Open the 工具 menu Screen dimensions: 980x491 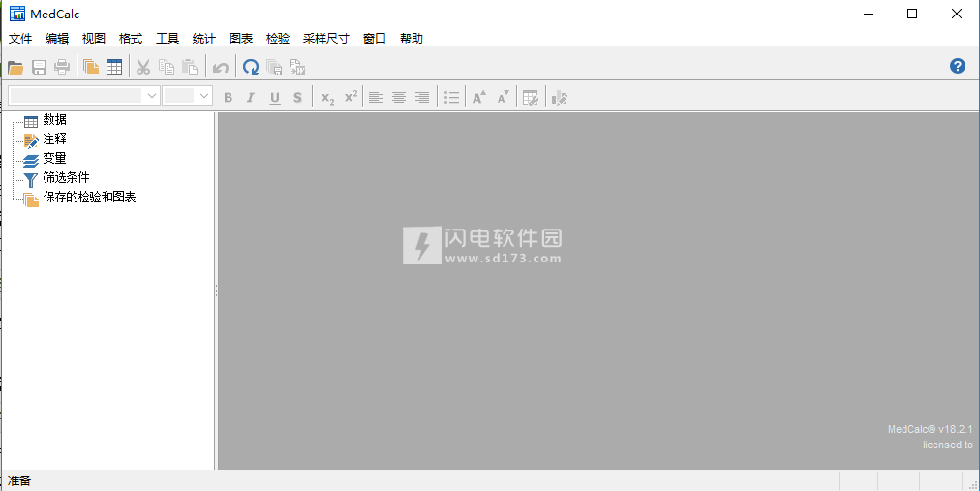tap(168, 38)
